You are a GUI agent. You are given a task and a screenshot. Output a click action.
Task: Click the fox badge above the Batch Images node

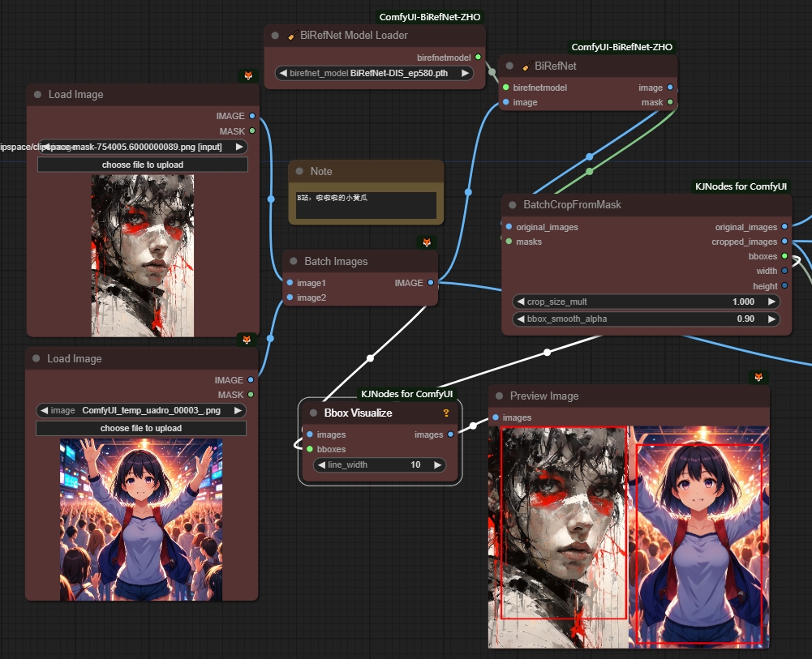[x=427, y=242]
